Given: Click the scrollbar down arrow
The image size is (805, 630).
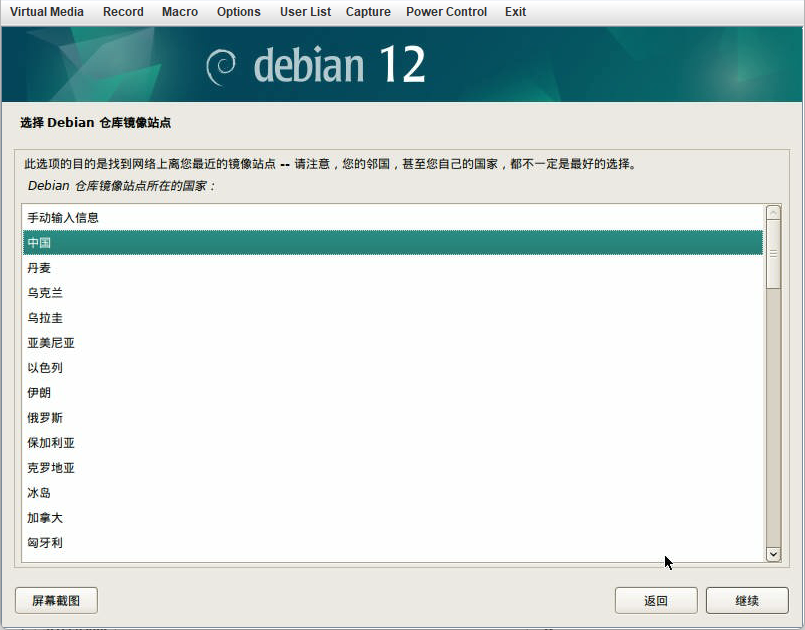Looking at the screenshot, I should pyautogui.click(x=773, y=554).
